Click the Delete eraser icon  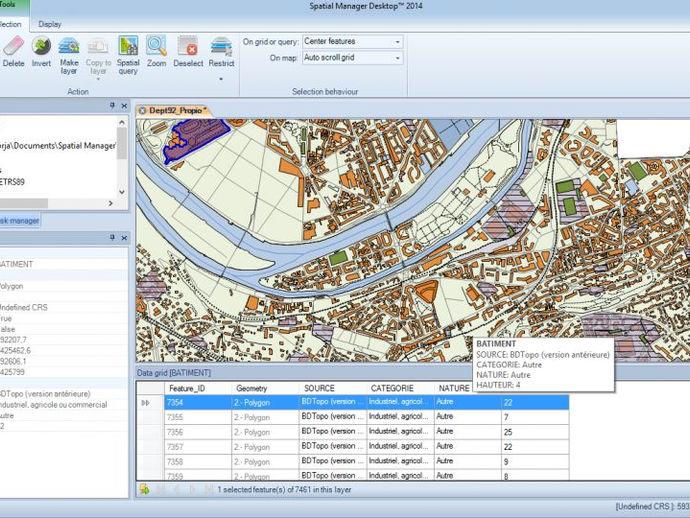pyautogui.click(x=14, y=46)
